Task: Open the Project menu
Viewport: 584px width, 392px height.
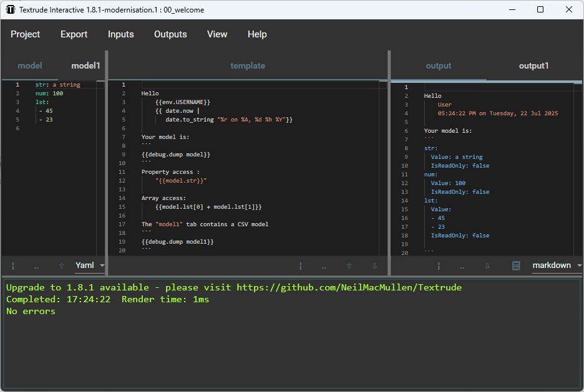Action: 26,34
